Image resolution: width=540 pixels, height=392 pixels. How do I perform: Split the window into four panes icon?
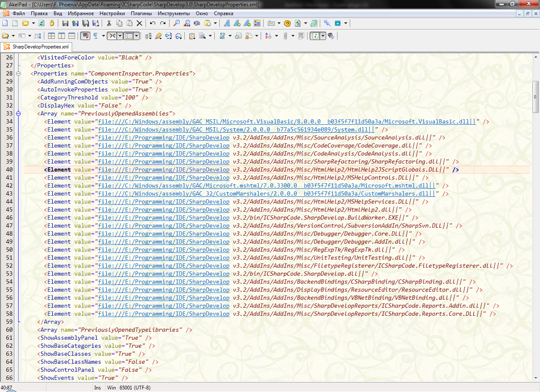pyautogui.click(x=51, y=36)
